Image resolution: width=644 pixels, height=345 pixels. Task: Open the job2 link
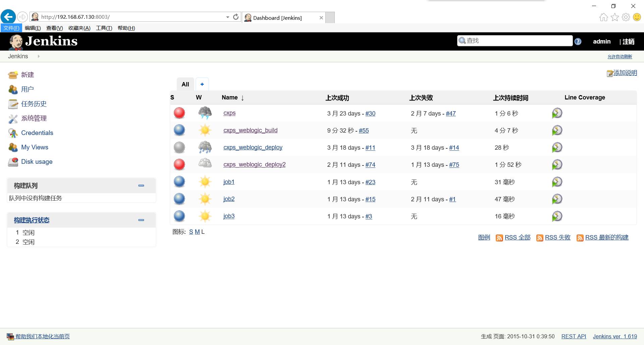click(x=229, y=199)
